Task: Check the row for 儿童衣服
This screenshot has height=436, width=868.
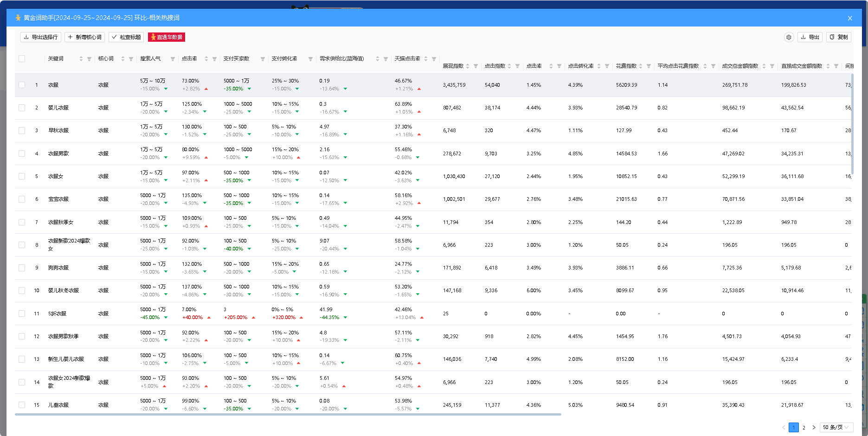Action: (22, 405)
